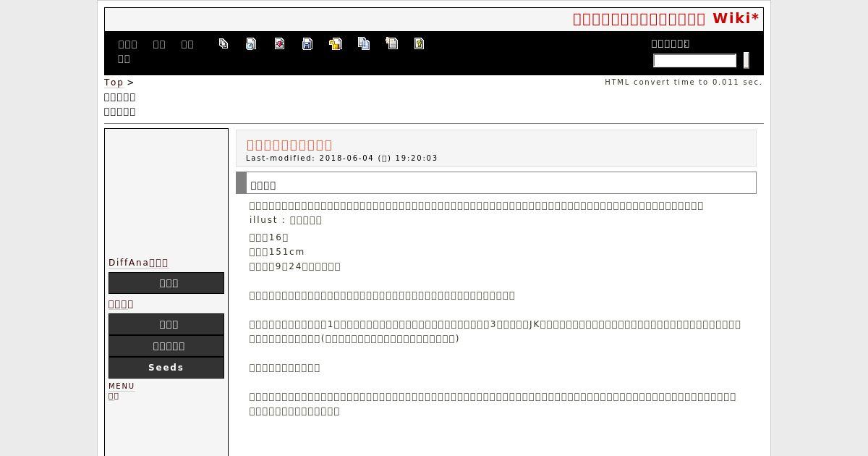Click the floppy disk save icon
This screenshot has width=868, height=456.
click(307, 43)
